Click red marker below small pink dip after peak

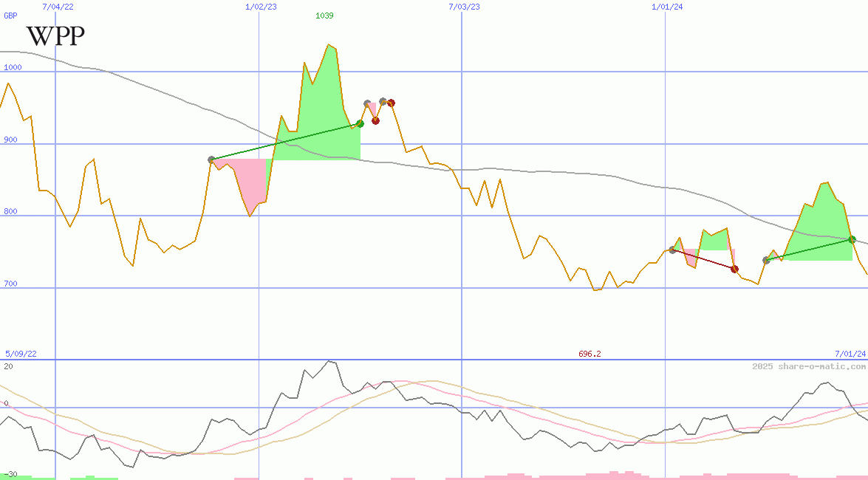376,120
